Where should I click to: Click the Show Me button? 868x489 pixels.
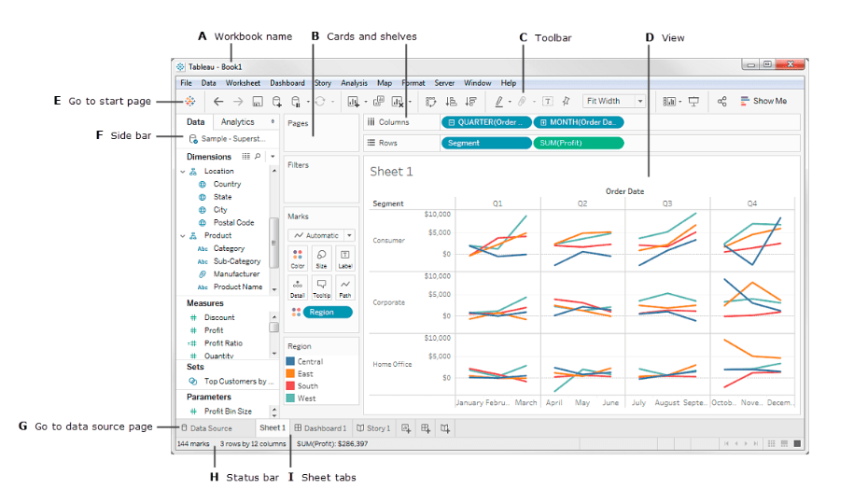[763, 102]
